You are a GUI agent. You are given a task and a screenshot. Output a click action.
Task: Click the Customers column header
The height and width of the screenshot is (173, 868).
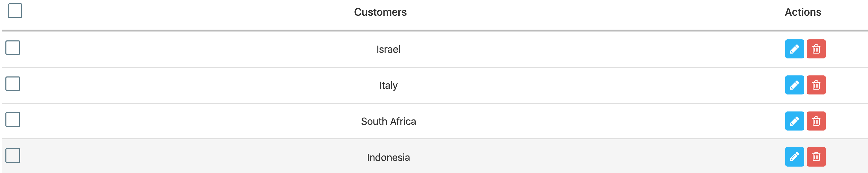380,12
